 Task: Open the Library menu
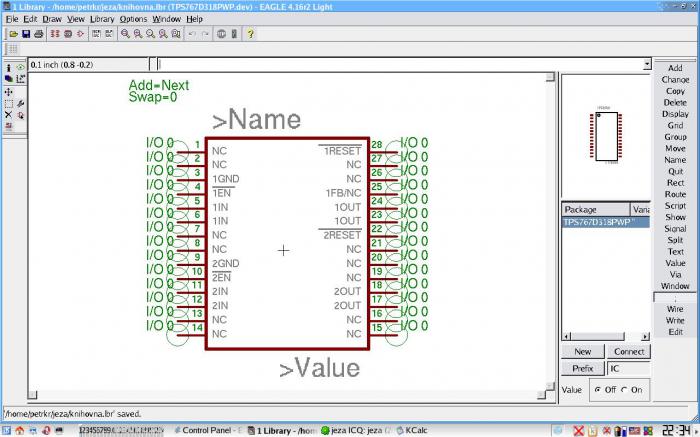tap(102, 19)
